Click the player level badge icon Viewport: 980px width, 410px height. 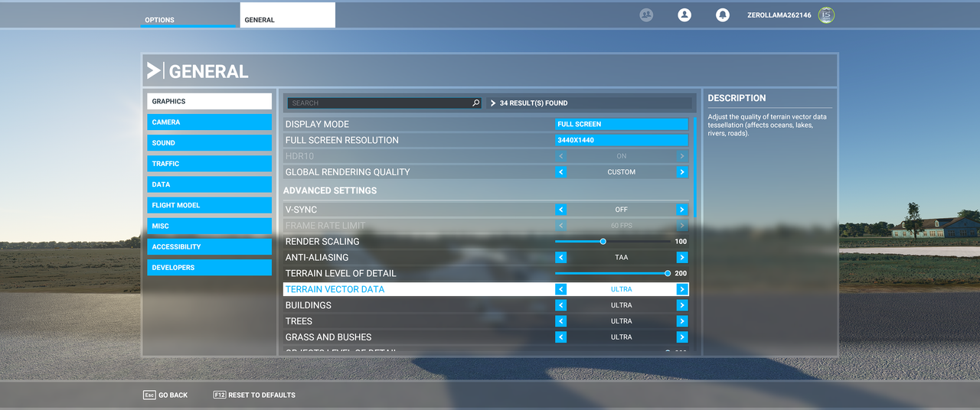[826, 15]
